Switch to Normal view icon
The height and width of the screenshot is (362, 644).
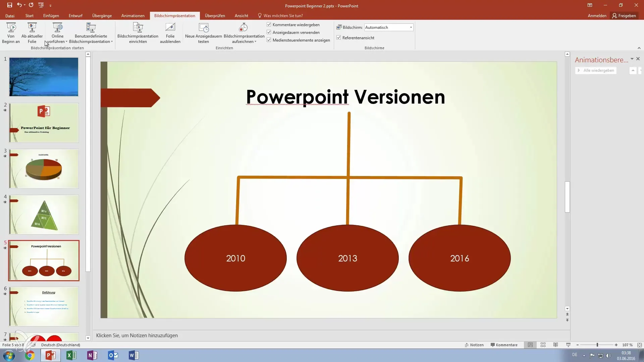pyautogui.click(x=530, y=345)
